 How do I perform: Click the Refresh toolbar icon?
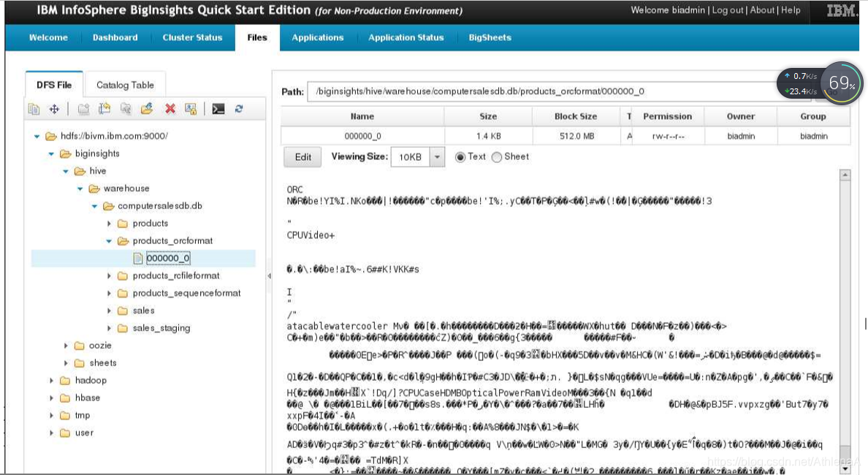click(239, 109)
